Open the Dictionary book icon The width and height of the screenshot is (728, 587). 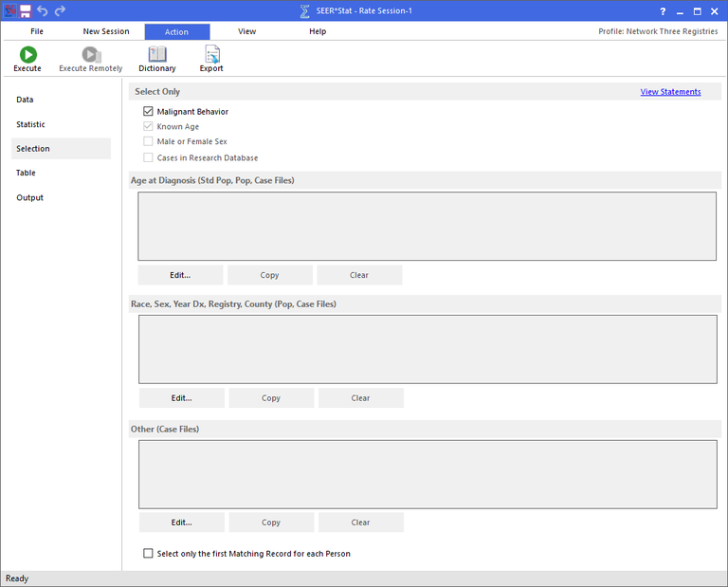[x=157, y=55]
